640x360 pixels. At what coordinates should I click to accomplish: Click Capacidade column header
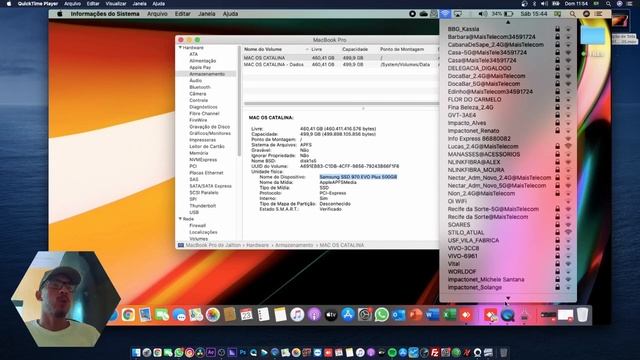tap(355, 49)
